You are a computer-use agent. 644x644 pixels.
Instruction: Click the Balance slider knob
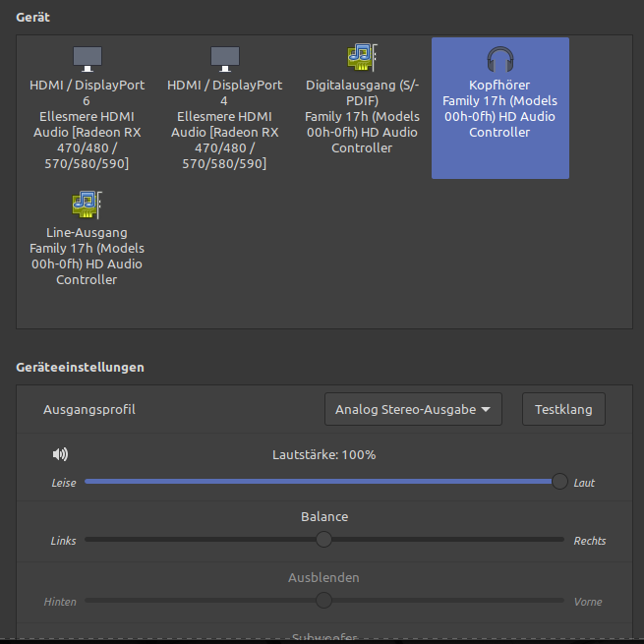pos(323,540)
